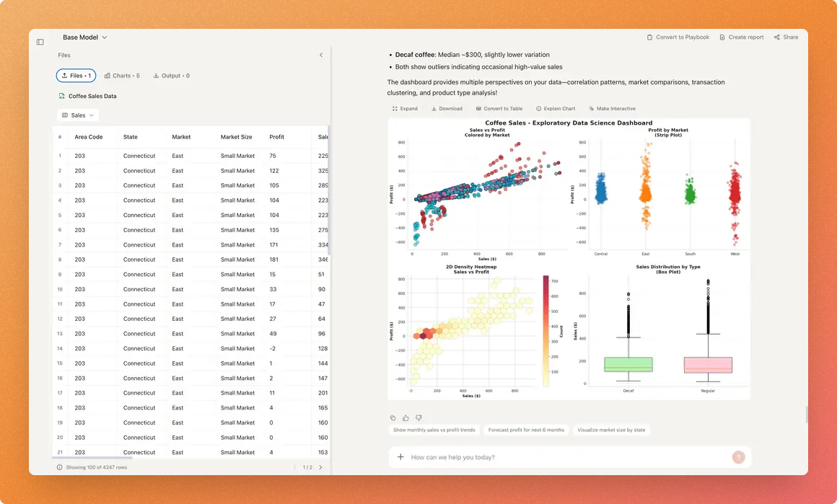837x504 pixels.
Task: Click the Create report button
Action: [x=742, y=37]
